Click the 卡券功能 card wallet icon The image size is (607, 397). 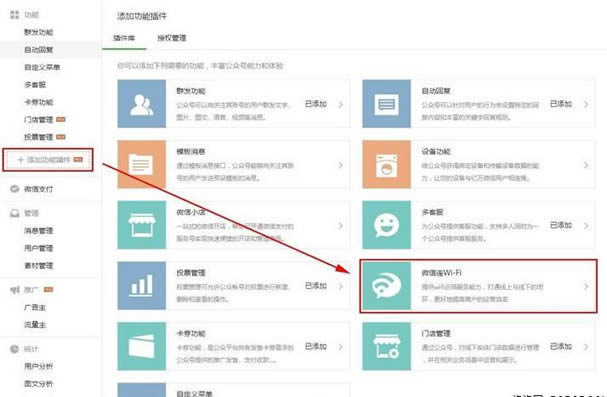142,346
